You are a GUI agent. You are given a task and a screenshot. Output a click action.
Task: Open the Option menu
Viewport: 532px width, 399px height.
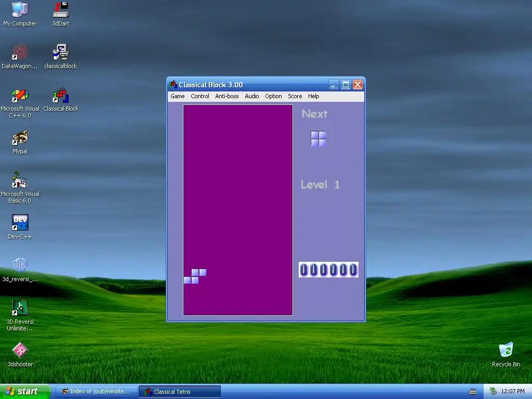[273, 96]
